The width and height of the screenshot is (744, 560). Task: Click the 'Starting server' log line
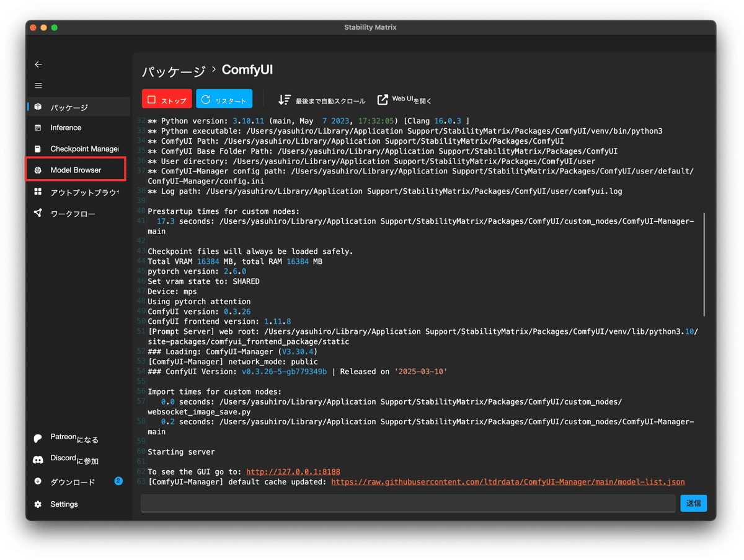(x=181, y=452)
